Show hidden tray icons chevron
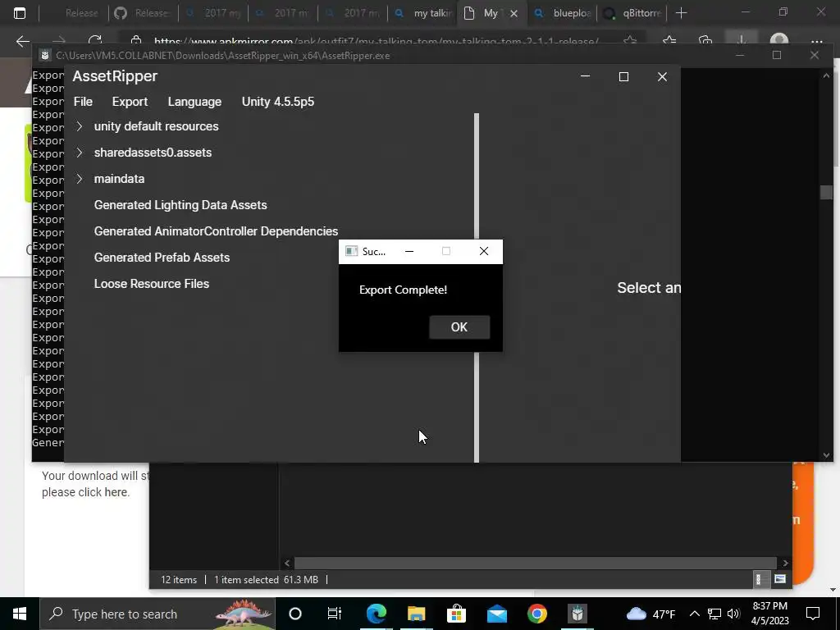 [694, 614]
